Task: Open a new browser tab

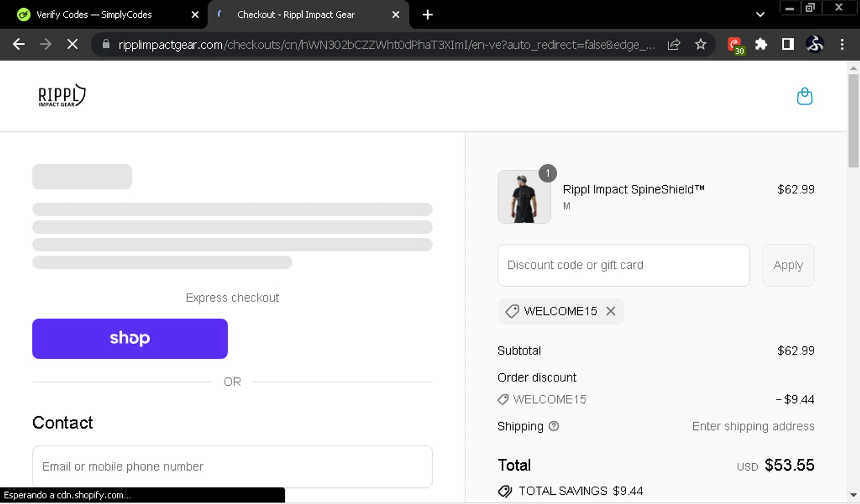Action: point(428,15)
